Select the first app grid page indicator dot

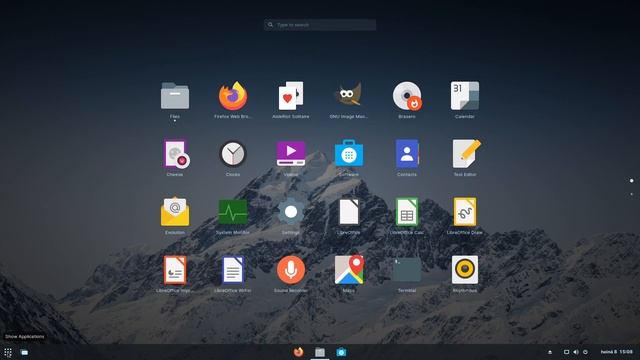pos(631,180)
